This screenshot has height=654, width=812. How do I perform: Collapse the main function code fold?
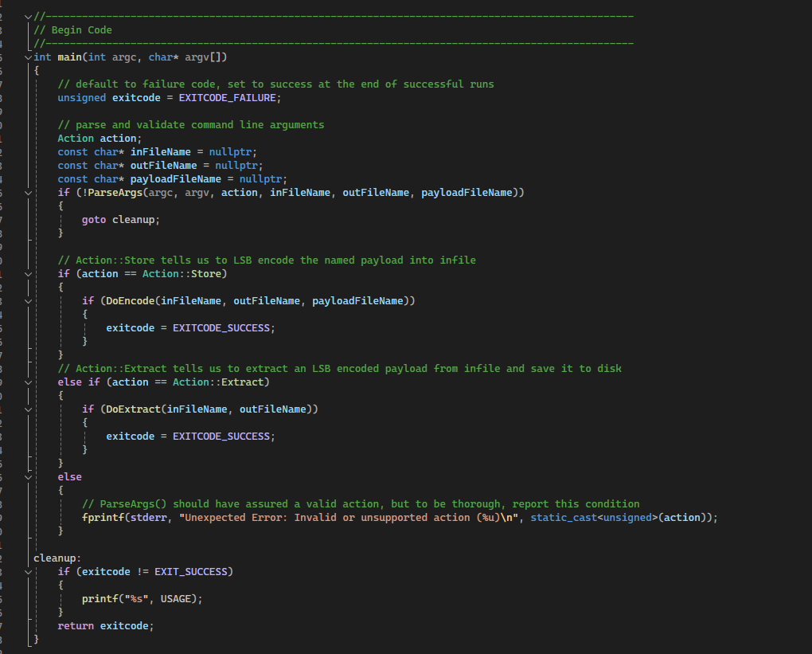[28, 57]
